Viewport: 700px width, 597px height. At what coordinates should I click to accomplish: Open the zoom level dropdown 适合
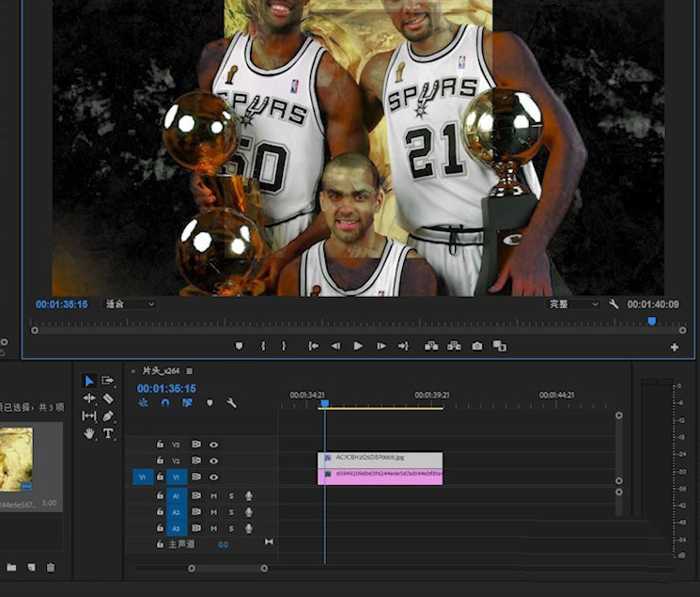(x=130, y=305)
